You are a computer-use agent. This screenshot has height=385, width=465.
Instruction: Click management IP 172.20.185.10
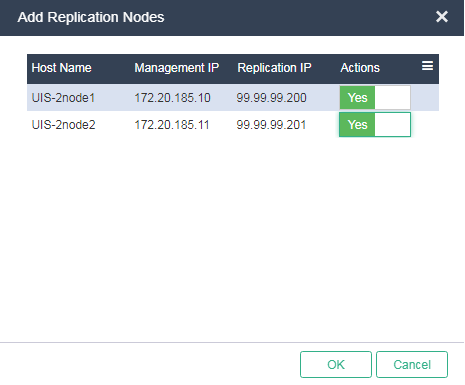coord(172,98)
